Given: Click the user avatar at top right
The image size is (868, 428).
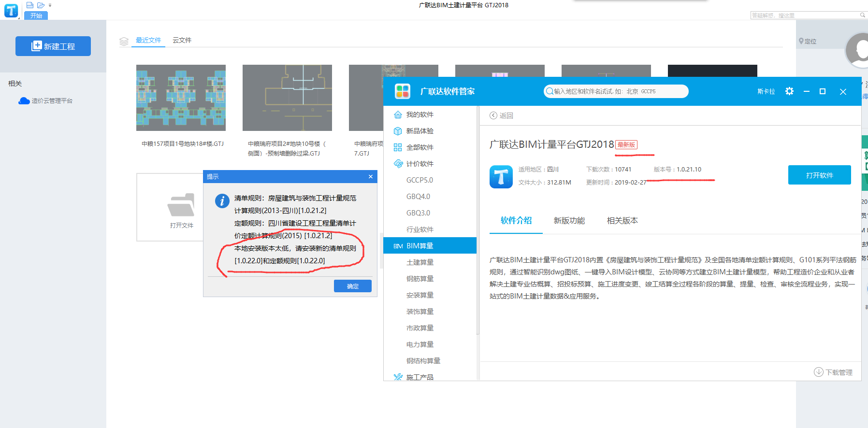Looking at the screenshot, I should click(857, 50).
